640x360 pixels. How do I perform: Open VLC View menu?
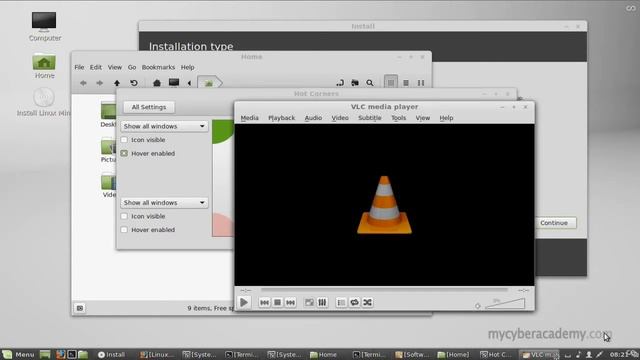tap(422, 118)
